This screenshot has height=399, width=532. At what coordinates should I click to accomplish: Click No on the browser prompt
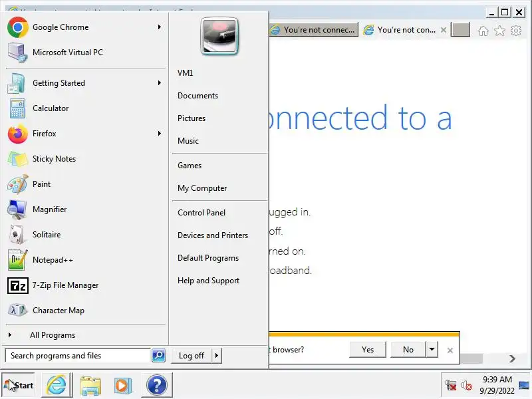click(x=408, y=350)
